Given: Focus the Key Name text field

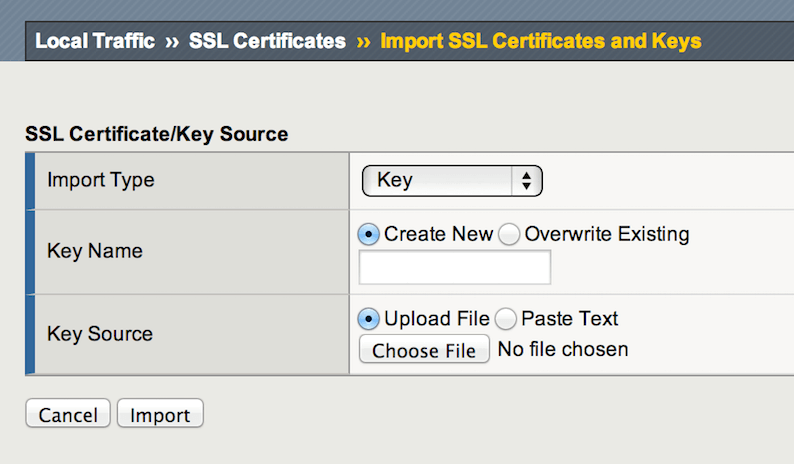Looking at the screenshot, I should click(454, 267).
